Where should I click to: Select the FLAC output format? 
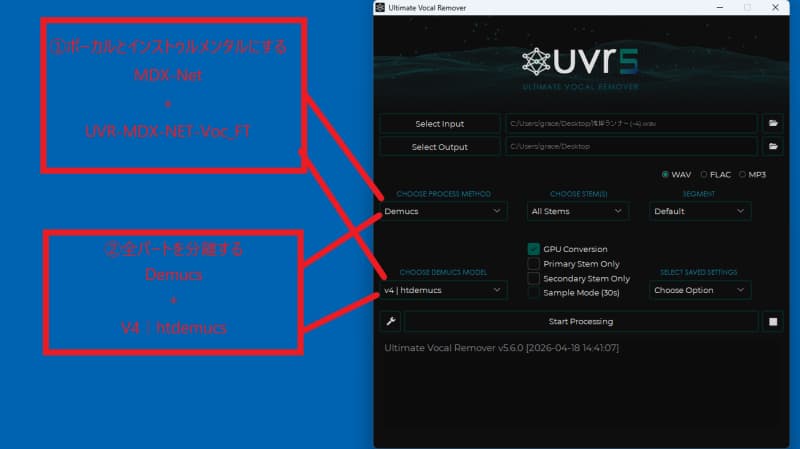(x=704, y=174)
